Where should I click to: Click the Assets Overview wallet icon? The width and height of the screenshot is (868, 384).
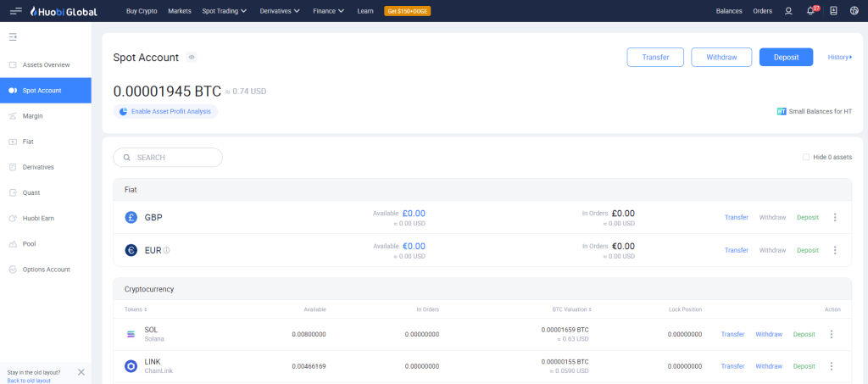[x=14, y=64]
